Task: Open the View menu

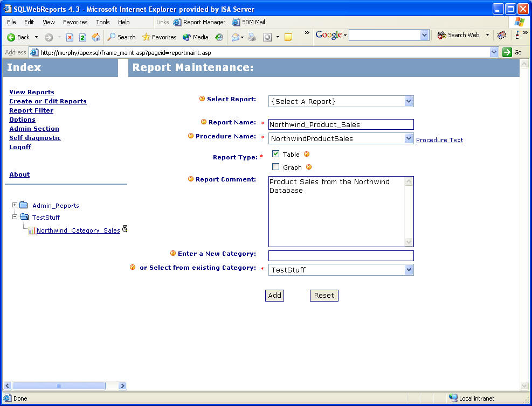Action: [49, 22]
